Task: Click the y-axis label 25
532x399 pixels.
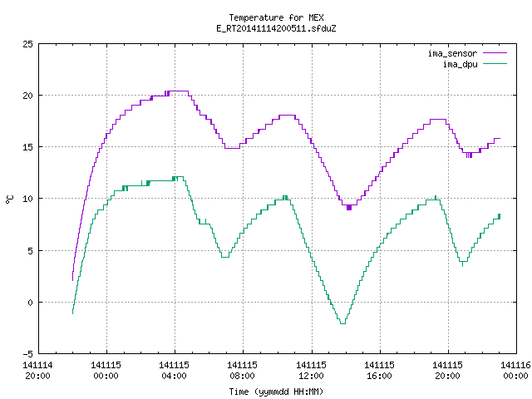Action: pyautogui.click(x=27, y=44)
